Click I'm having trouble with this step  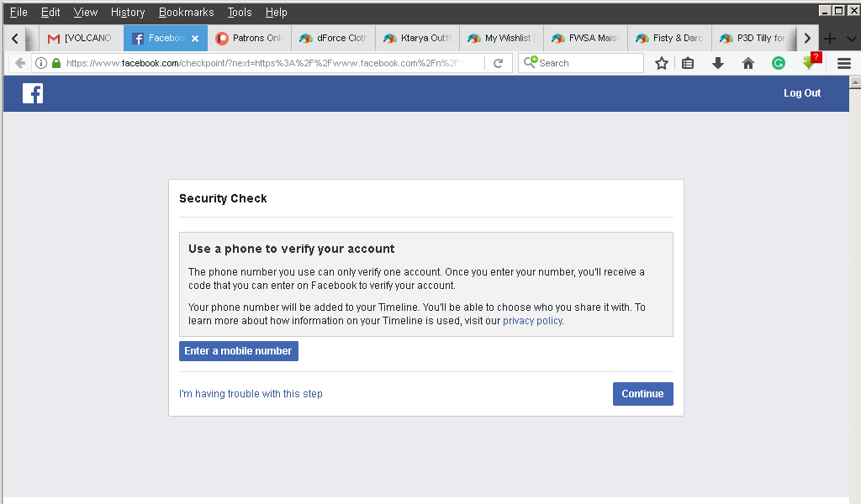tap(251, 394)
